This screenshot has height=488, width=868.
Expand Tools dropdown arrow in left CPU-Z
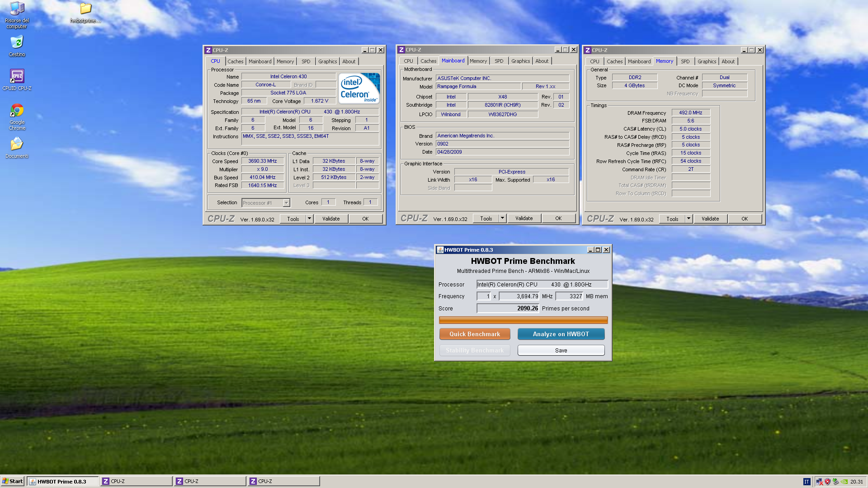(x=310, y=219)
